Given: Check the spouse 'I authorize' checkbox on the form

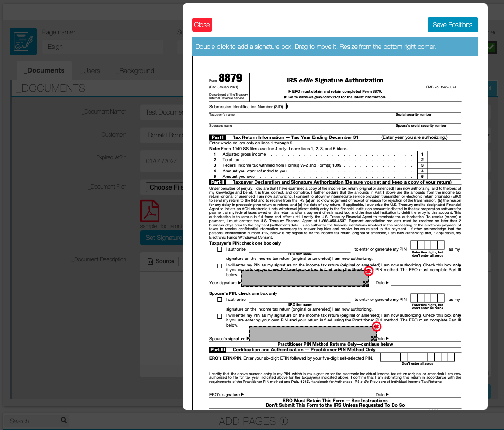Looking at the screenshot, I should pos(220,300).
